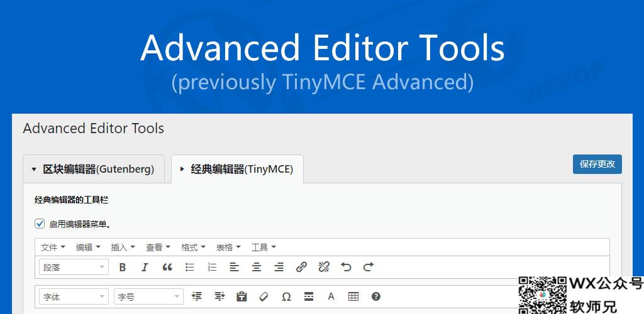Click the Bold toolbar icon
Viewport: 644px width, 314px height.
(123, 268)
